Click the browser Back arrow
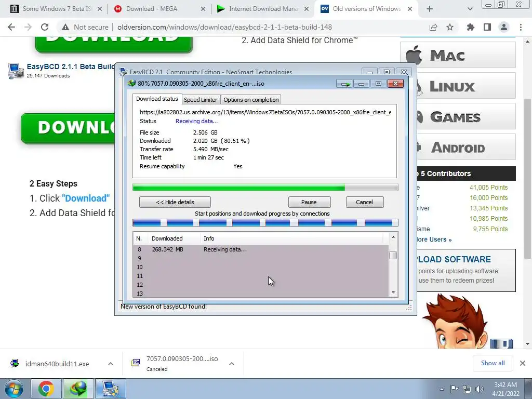 (x=11, y=27)
